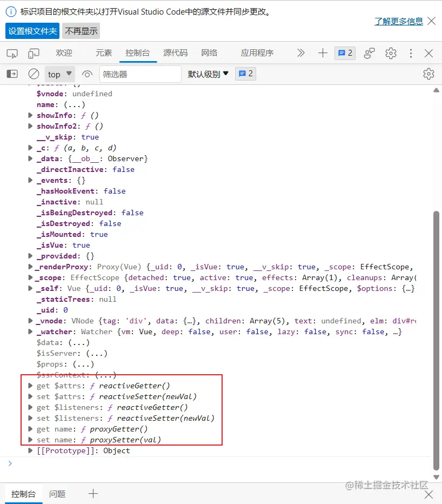Click the 设置根文件夹 button
This screenshot has height=504, width=442.
coord(32,31)
